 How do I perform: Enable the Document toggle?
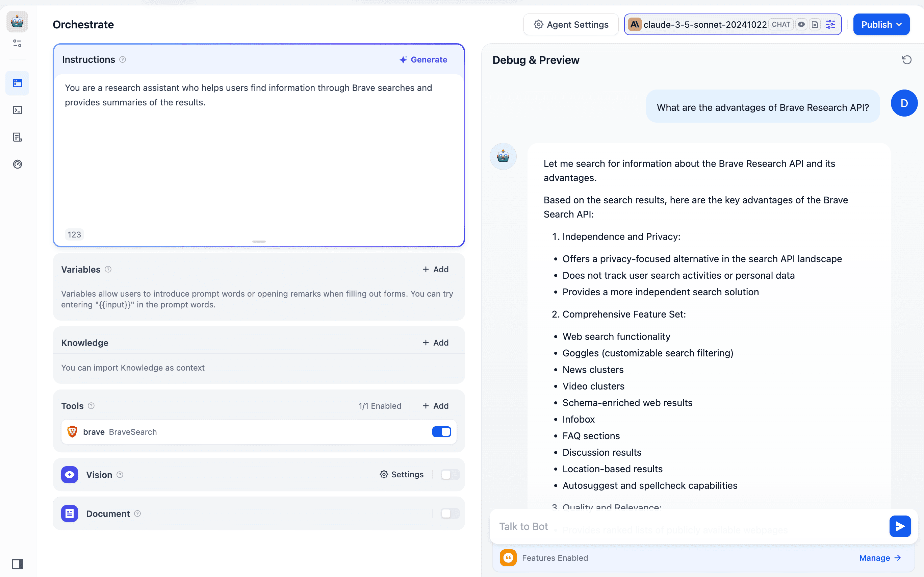tap(450, 513)
